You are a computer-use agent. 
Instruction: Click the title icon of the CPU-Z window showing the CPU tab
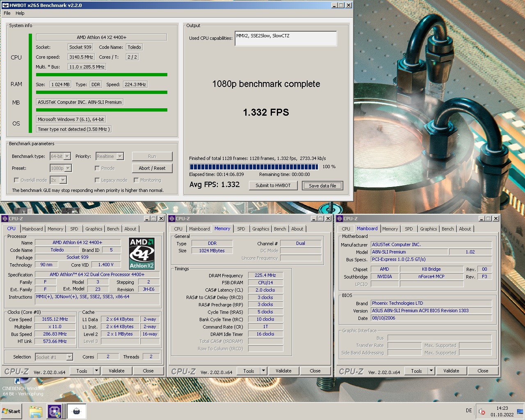pos(5,219)
